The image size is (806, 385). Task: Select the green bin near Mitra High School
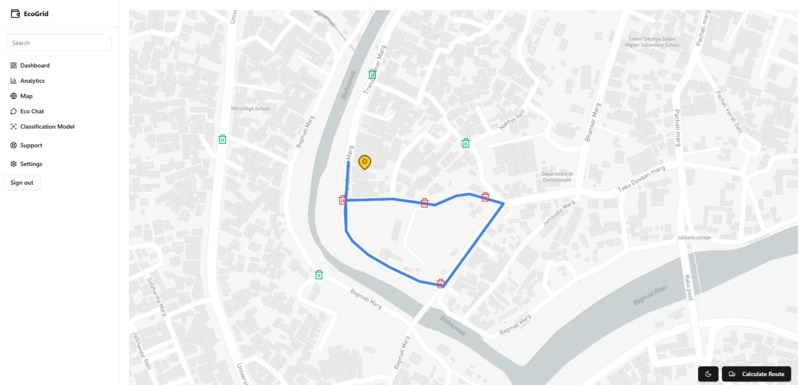tap(223, 139)
